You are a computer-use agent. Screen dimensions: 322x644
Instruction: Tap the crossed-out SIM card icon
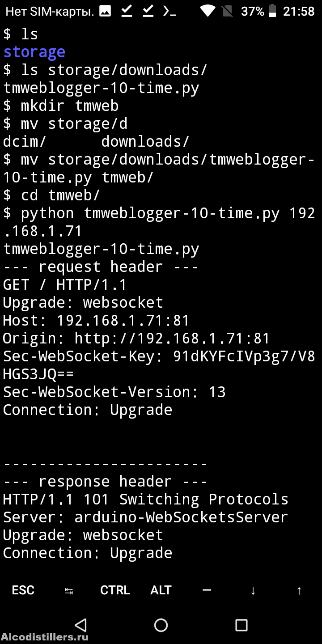227,11
